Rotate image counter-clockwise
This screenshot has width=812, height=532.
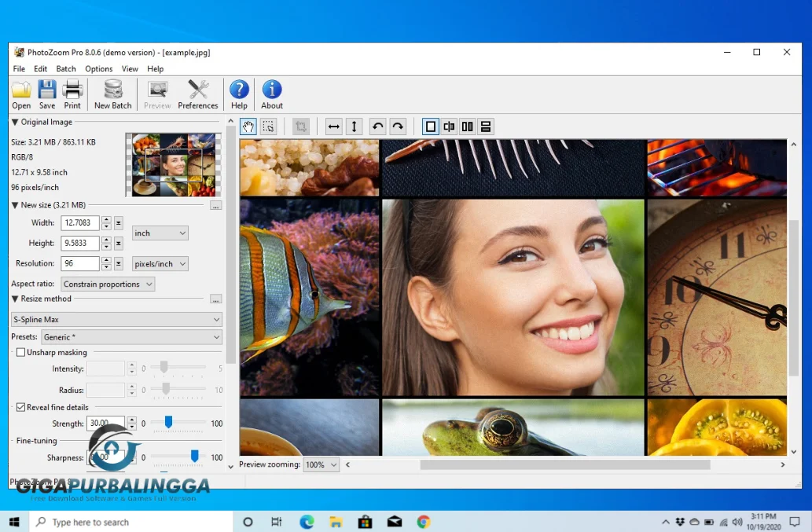(378, 127)
